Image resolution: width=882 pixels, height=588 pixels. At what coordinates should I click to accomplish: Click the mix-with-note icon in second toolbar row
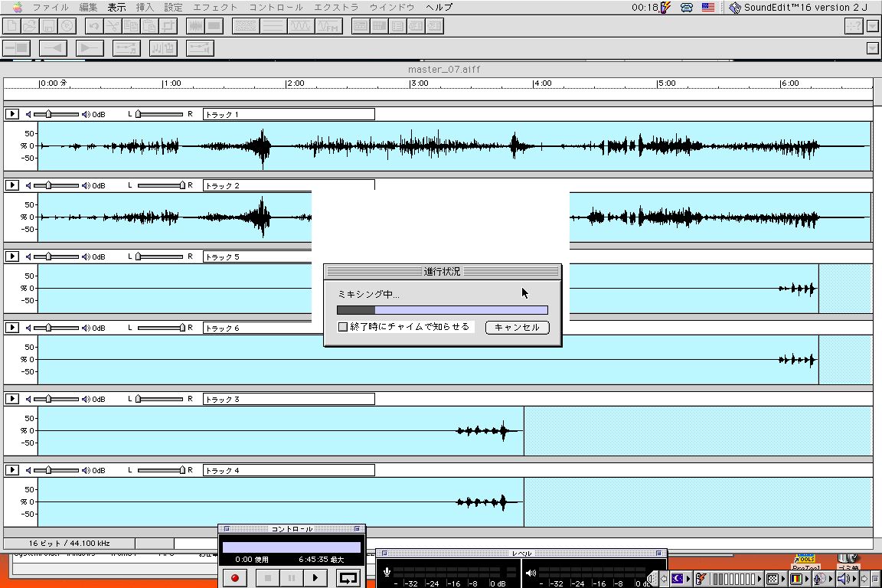point(126,47)
